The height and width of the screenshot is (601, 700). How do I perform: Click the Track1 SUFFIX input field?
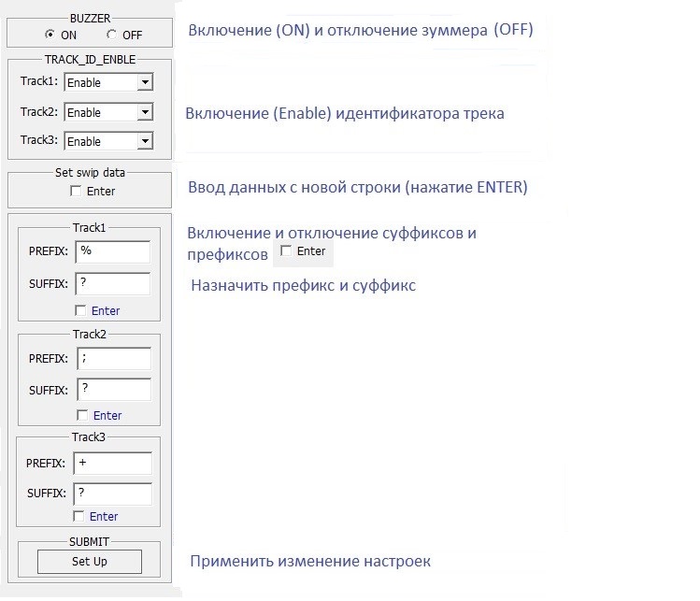click(x=113, y=283)
